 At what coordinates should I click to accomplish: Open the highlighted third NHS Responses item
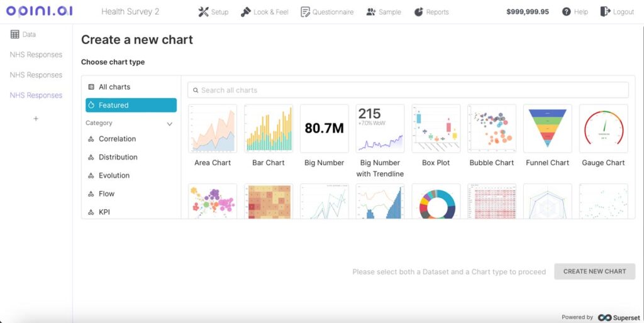(x=36, y=96)
